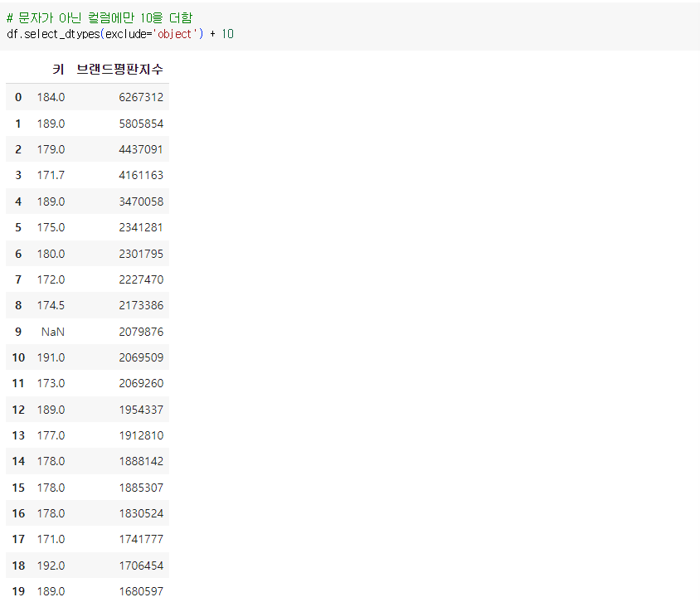Click the row index label 19
Screen dimensions: 700x602
pyautogui.click(x=18, y=592)
